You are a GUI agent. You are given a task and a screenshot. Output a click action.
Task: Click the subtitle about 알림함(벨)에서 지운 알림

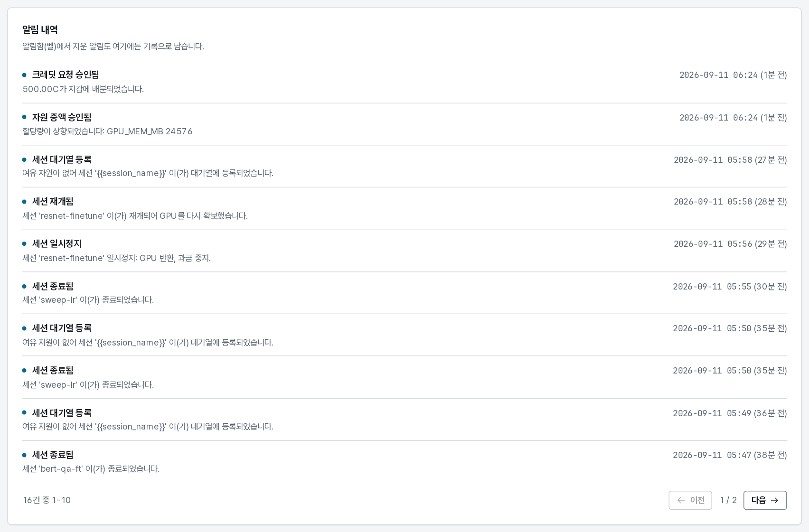(113, 47)
